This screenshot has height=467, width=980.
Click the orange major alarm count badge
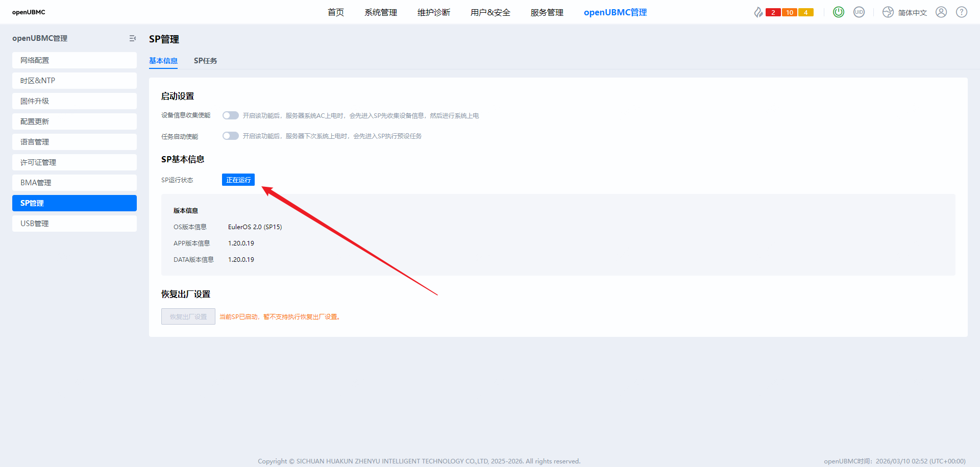pos(790,12)
